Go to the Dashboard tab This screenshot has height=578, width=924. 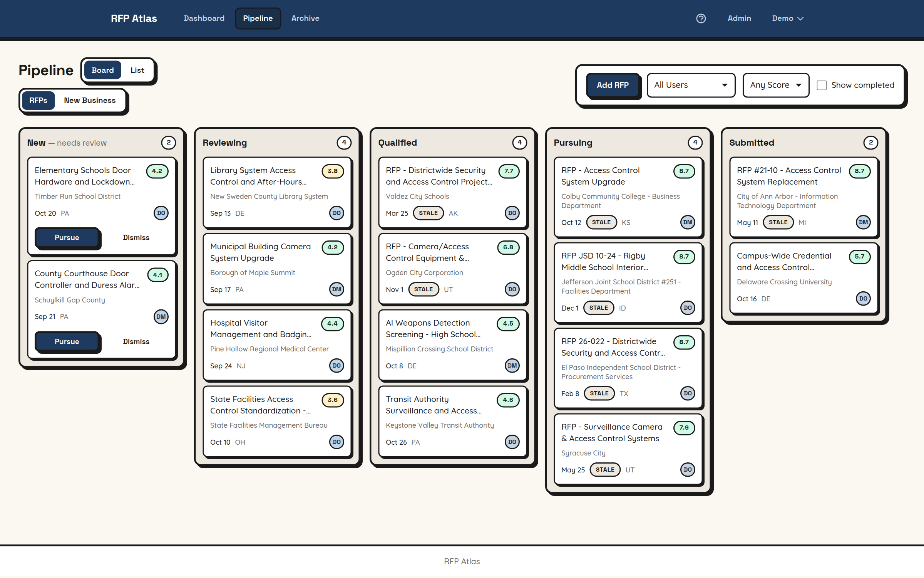204,18
